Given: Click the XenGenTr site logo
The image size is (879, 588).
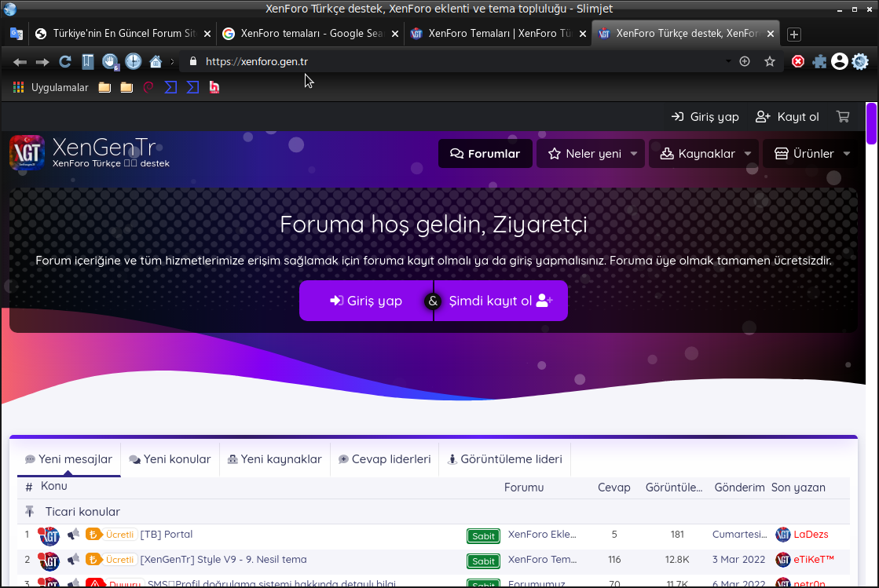Looking at the screenshot, I should pyautogui.click(x=90, y=152).
